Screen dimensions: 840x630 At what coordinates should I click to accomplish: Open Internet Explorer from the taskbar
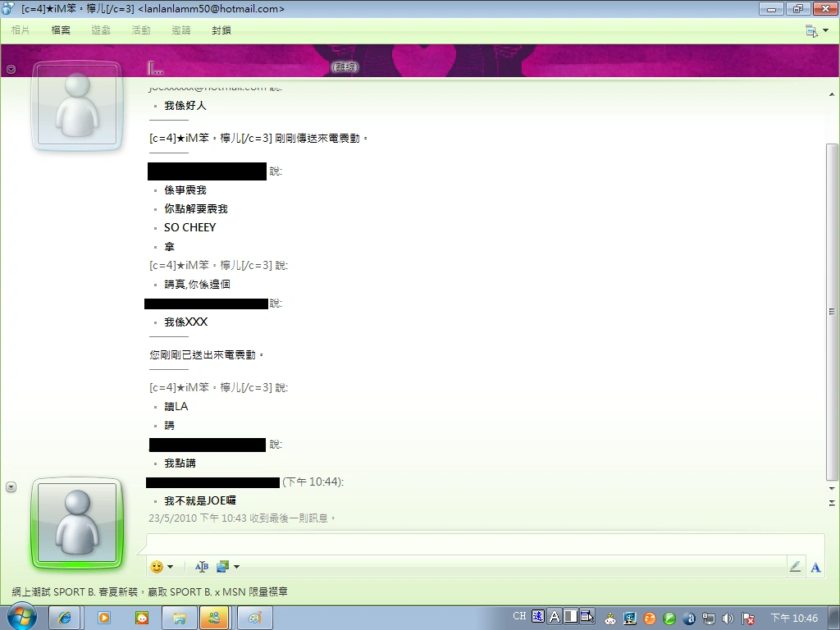66,618
